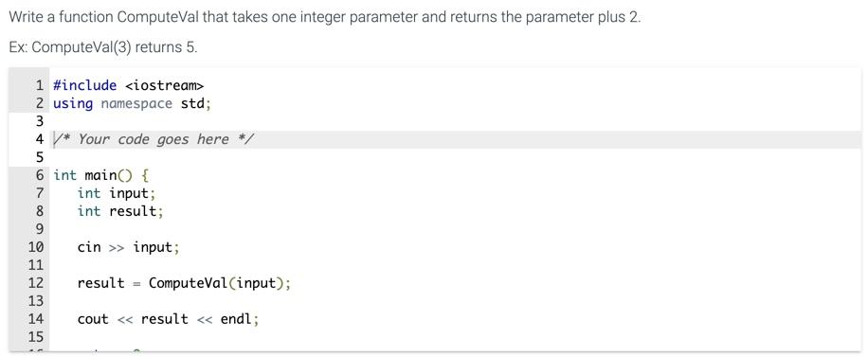The width and height of the screenshot is (868, 357).
Task: Click the word "endl" in line 14
Action: (236, 319)
